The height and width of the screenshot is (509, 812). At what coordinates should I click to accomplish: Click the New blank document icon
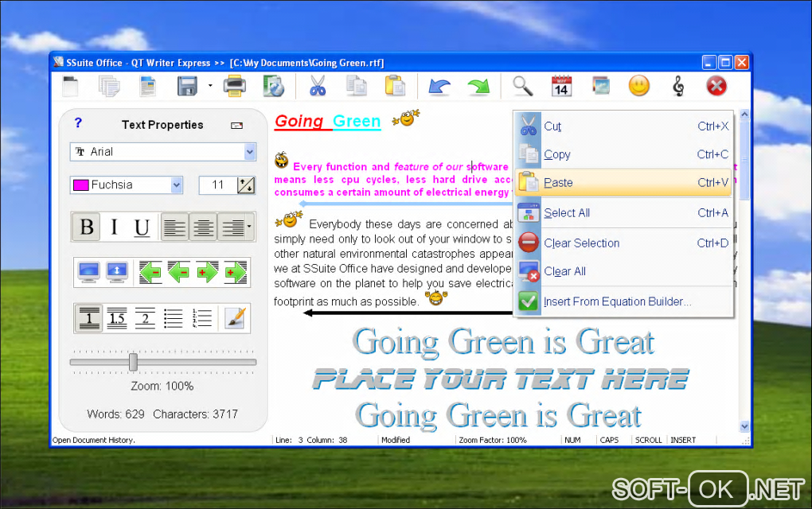coord(70,87)
